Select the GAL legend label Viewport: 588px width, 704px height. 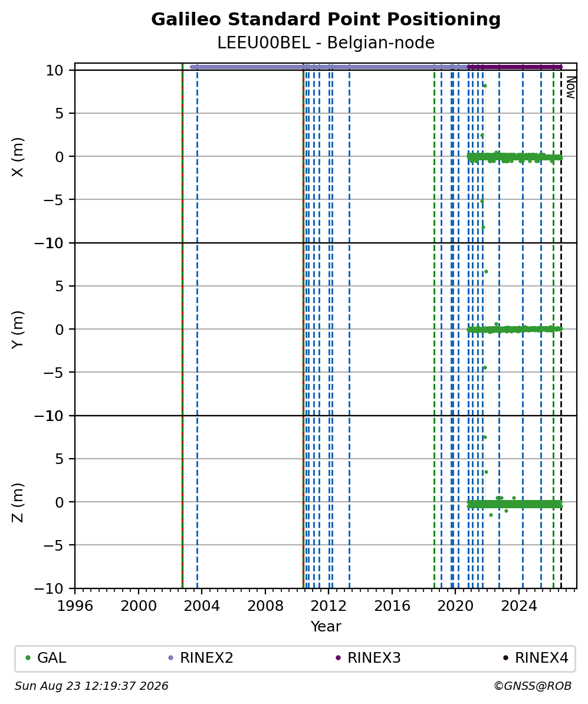point(52,658)
